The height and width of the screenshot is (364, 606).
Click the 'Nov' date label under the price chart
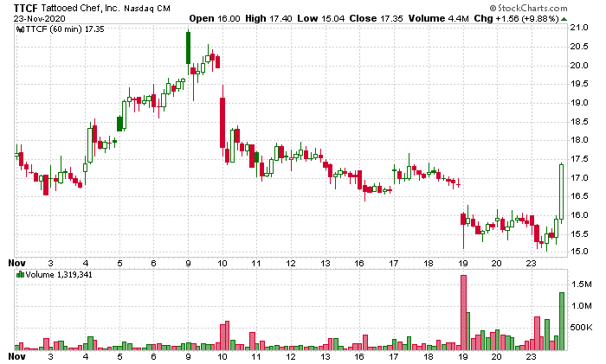click(x=16, y=263)
